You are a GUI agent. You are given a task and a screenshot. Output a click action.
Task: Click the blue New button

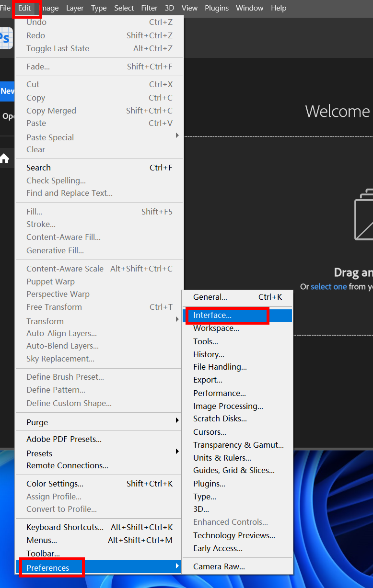[x=7, y=91]
